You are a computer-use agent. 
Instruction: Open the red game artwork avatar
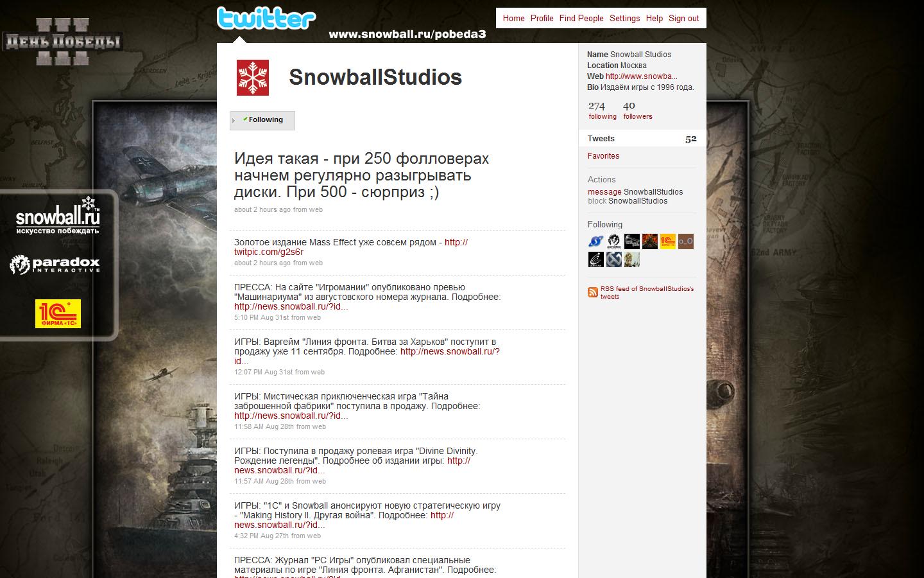click(650, 241)
